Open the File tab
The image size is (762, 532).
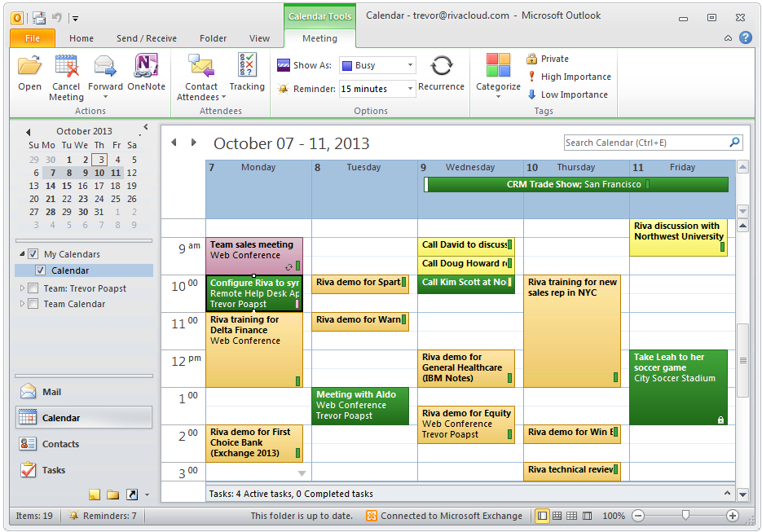pyautogui.click(x=32, y=38)
